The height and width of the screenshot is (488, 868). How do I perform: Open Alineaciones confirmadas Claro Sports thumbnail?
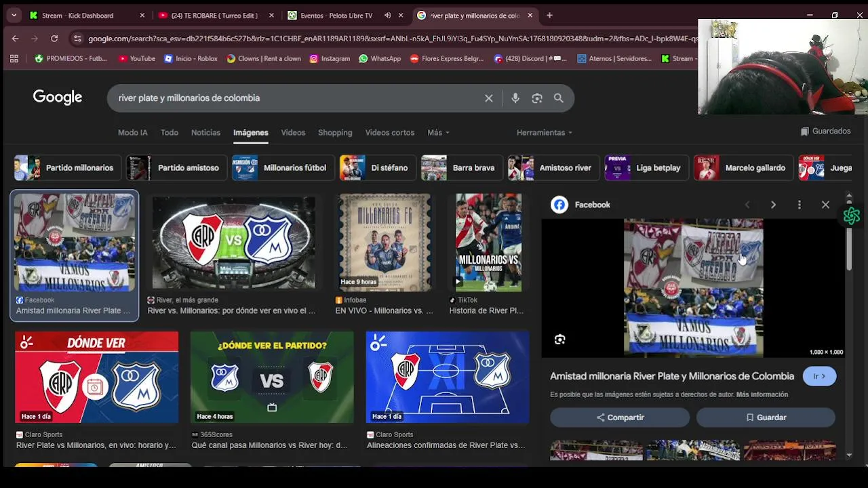[448, 378]
